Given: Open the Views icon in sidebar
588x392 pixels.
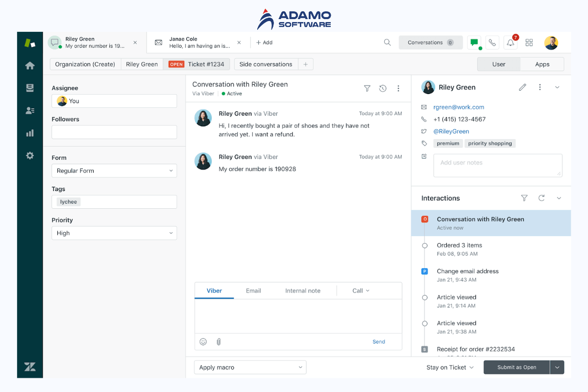Looking at the screenshot, I should coord(30,88).
